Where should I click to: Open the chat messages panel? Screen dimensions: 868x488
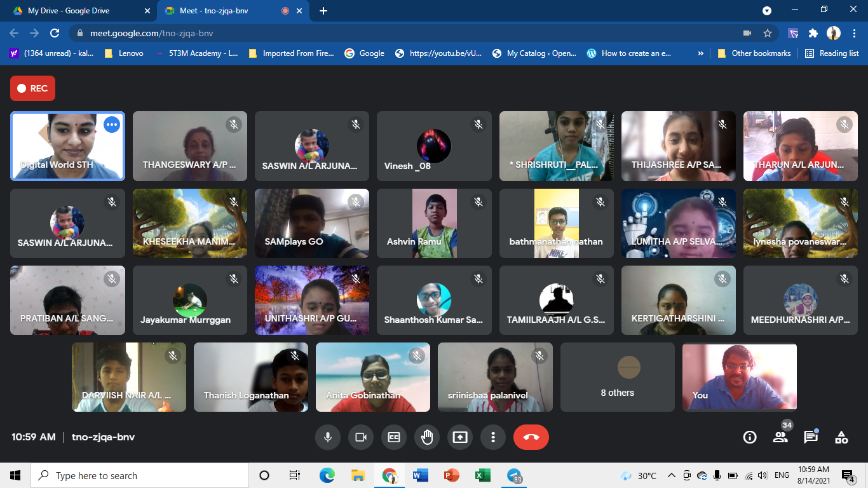point(811,437)
